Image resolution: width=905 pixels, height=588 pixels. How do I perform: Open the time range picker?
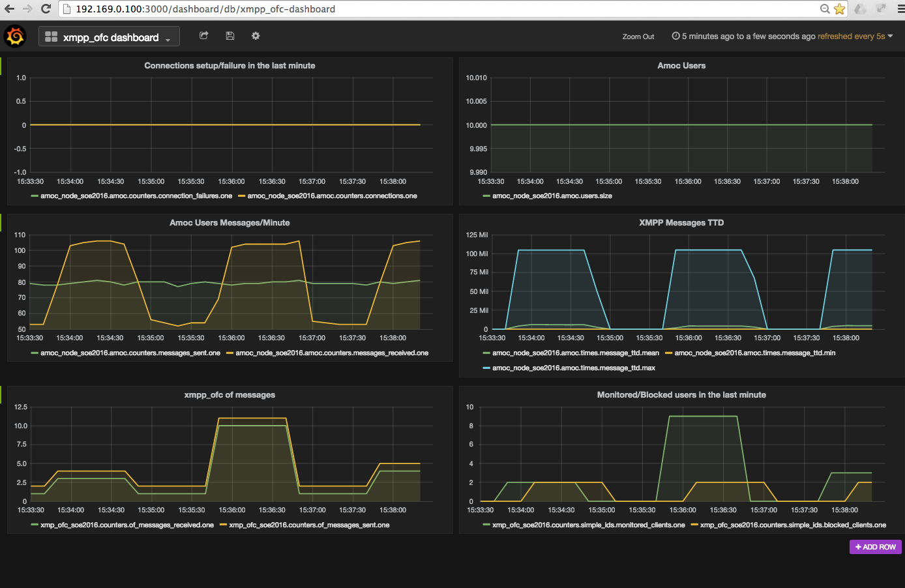coord(782,37)
